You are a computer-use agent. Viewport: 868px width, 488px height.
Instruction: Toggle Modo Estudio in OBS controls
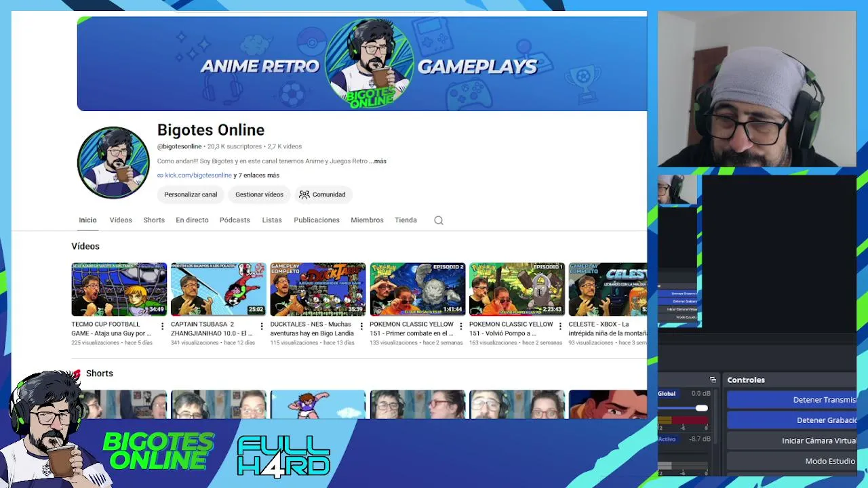pyautogui.click(x=792, y=461)
